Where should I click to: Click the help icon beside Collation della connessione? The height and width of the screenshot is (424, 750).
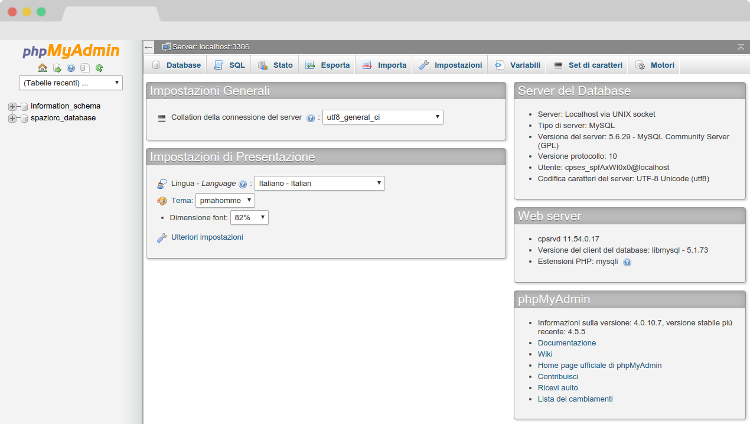pos(311,118)
